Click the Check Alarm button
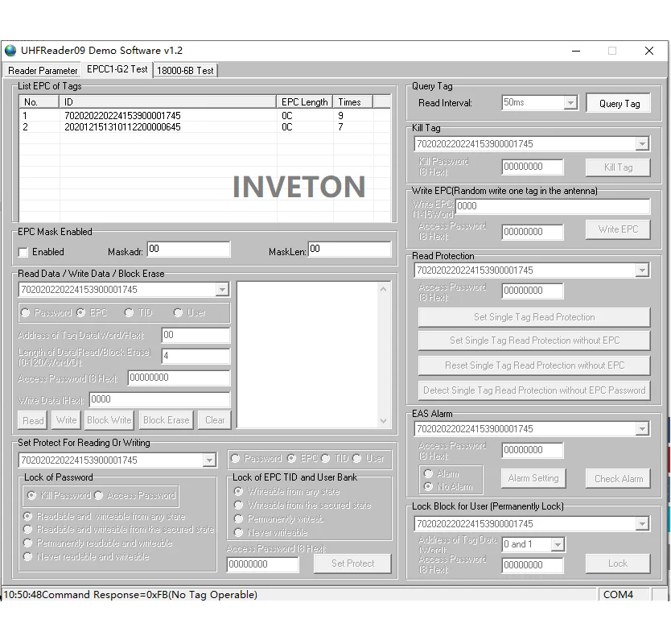The width and height of the screenshot is (671, 644). click(619, 479)
